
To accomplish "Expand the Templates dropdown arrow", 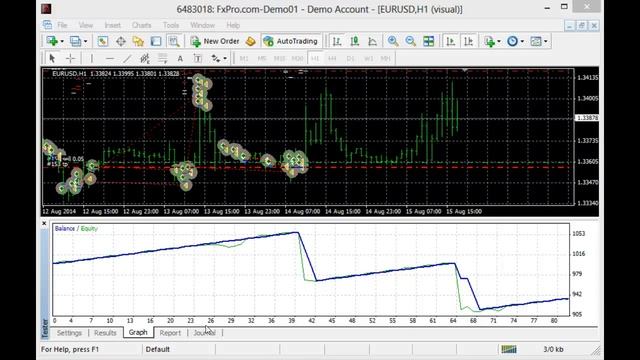I will (x=546, y=42).
